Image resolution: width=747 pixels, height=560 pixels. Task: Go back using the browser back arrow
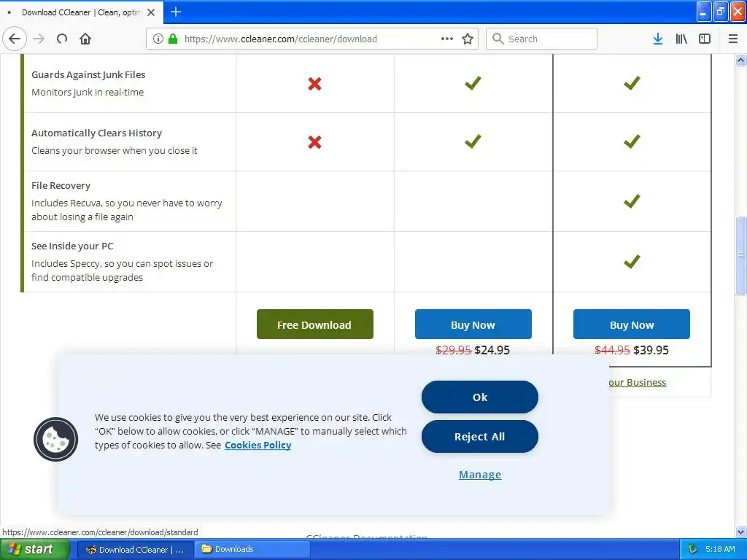pyautogui.click(x=15, y=39)
